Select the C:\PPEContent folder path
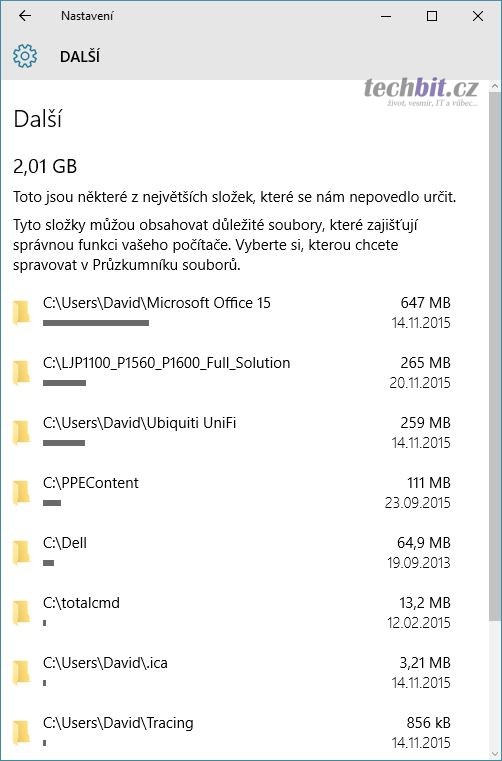The width and height of the screenshot is (502, 761). pyautogui.click(x=91, y=483)
